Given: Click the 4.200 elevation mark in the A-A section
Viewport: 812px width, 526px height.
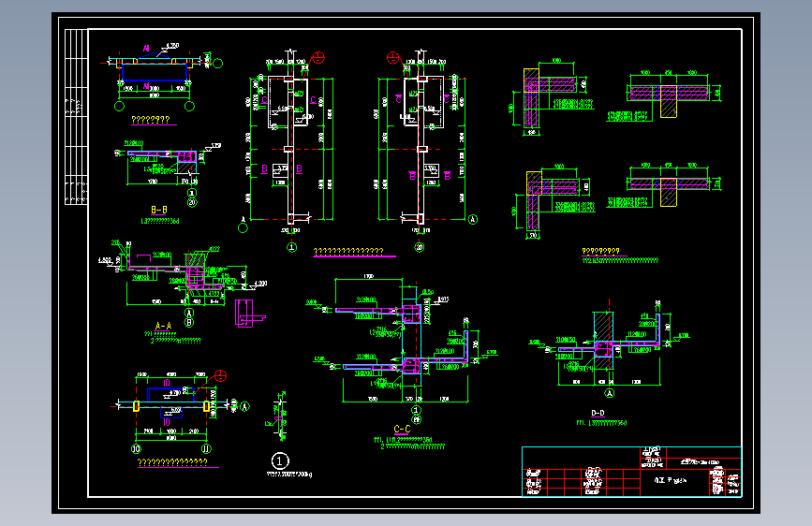Looking at the screenshot, I should click(257, 285).
